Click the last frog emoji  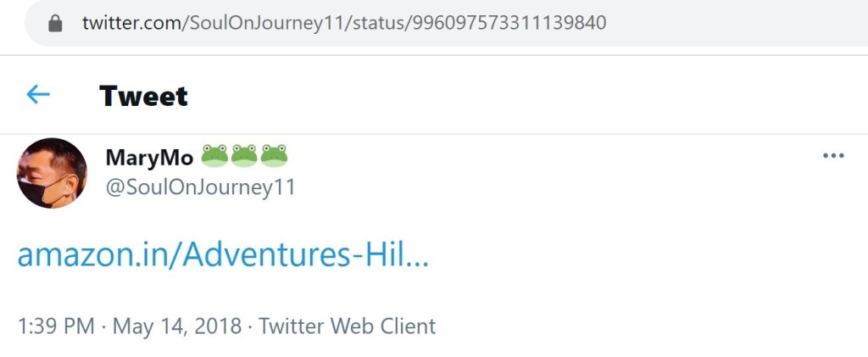(274, 156)
